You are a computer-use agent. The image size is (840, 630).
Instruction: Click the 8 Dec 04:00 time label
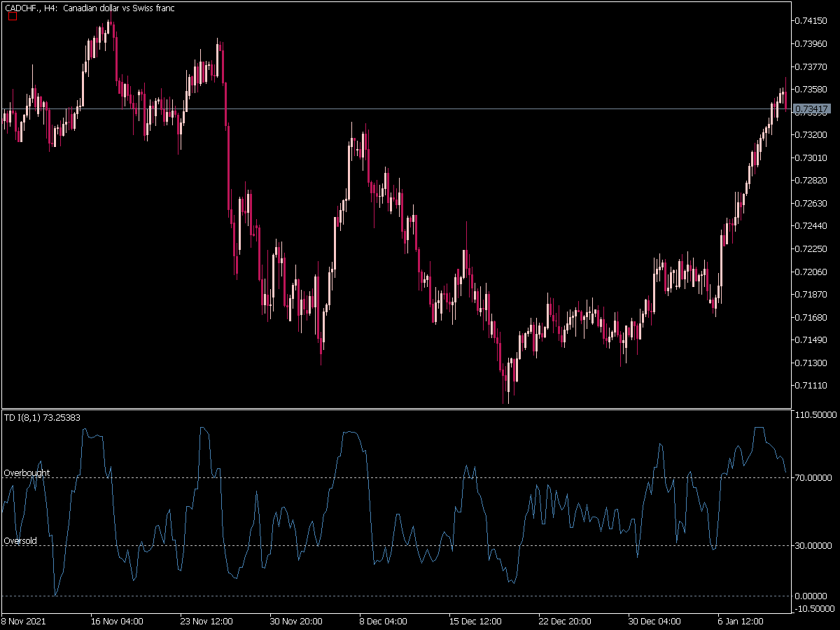click(x=383, y=621)
